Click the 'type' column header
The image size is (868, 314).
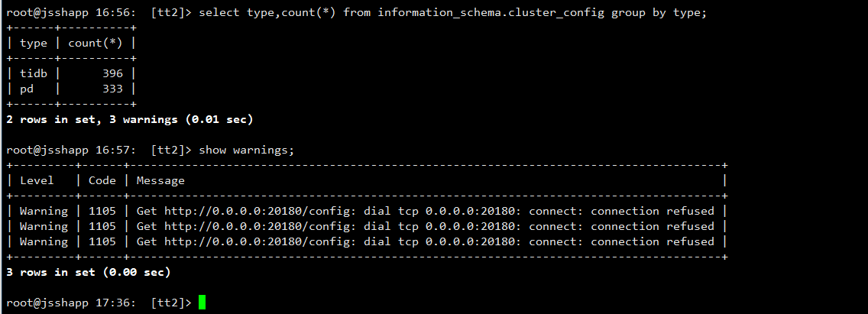pyautogui.click(x=34, y=44)
